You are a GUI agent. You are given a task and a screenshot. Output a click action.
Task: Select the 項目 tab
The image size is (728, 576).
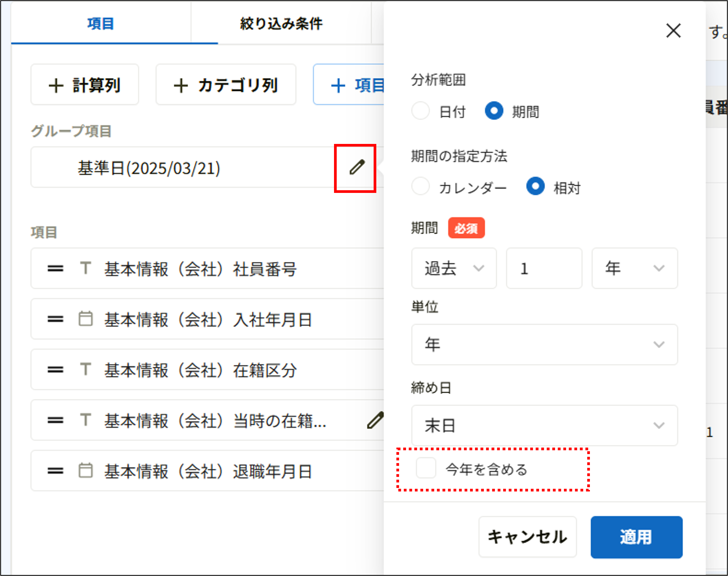pos(101,24)
